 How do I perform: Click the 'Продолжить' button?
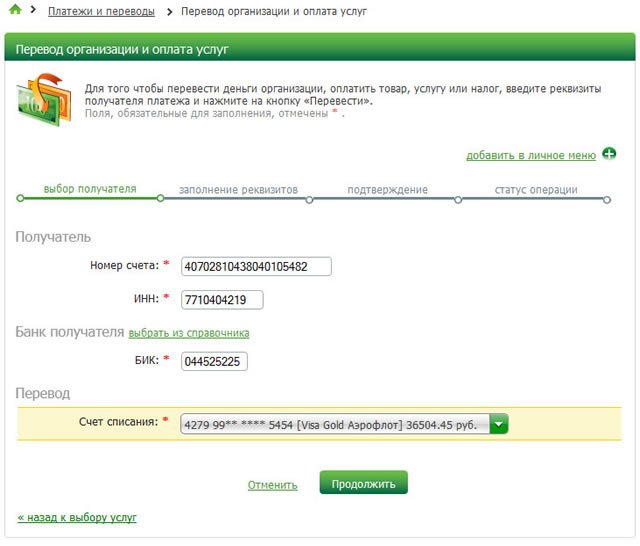point(363,483)
